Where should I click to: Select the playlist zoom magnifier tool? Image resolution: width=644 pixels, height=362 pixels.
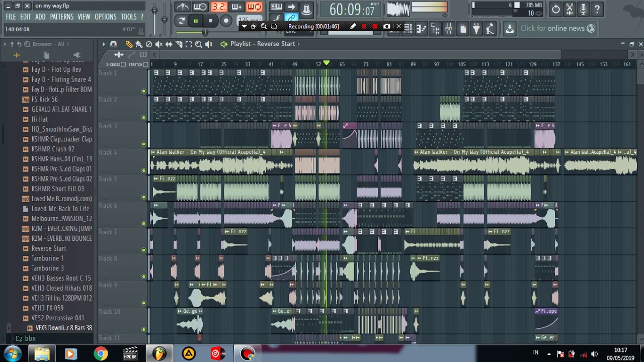pyautogui.click(x=198, y=44)
